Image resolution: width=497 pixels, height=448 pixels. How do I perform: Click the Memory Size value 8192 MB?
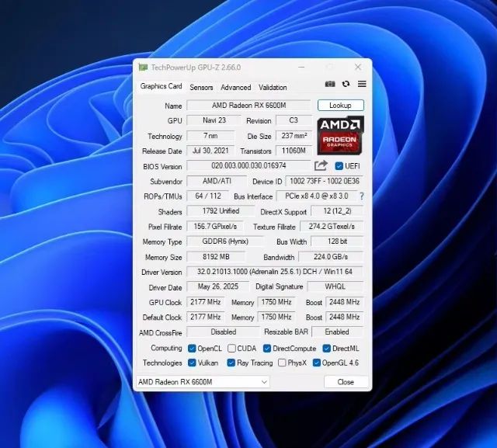click(x=216, y=257)
